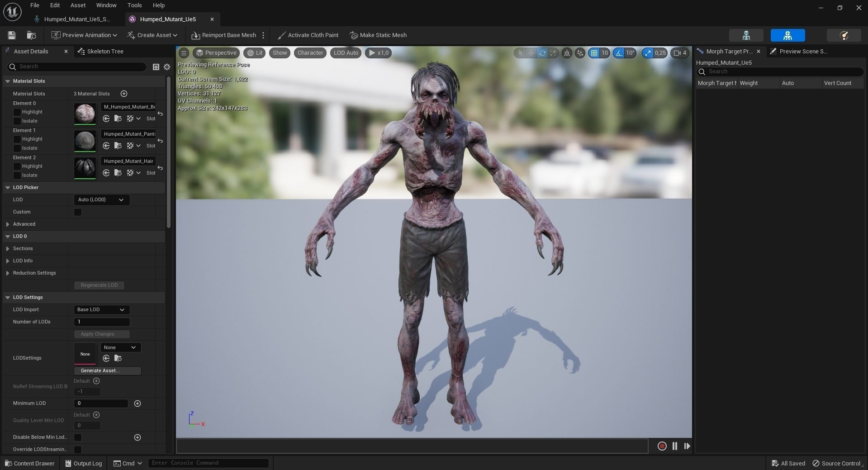Reset Element 2 material to default
The image size is (868, 470).
point(160,168)
